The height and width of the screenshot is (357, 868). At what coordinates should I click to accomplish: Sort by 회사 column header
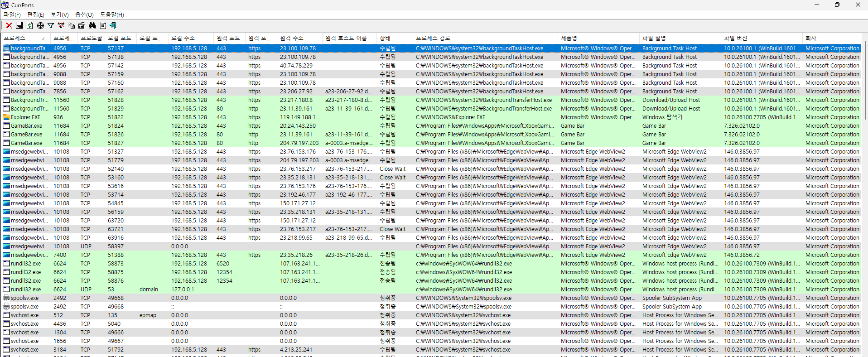832,38
